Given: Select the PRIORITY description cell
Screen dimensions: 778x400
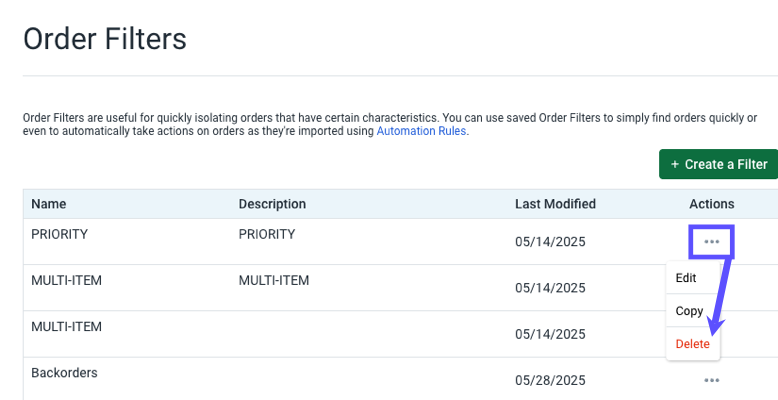Looking at the screenshot, I should [x=267, y=234].
